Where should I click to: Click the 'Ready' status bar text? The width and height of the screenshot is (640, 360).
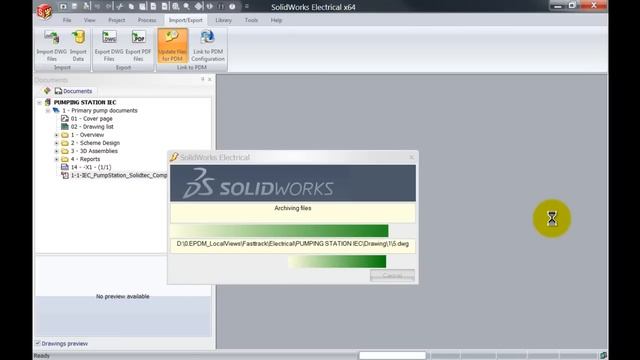tap(42, 356)
